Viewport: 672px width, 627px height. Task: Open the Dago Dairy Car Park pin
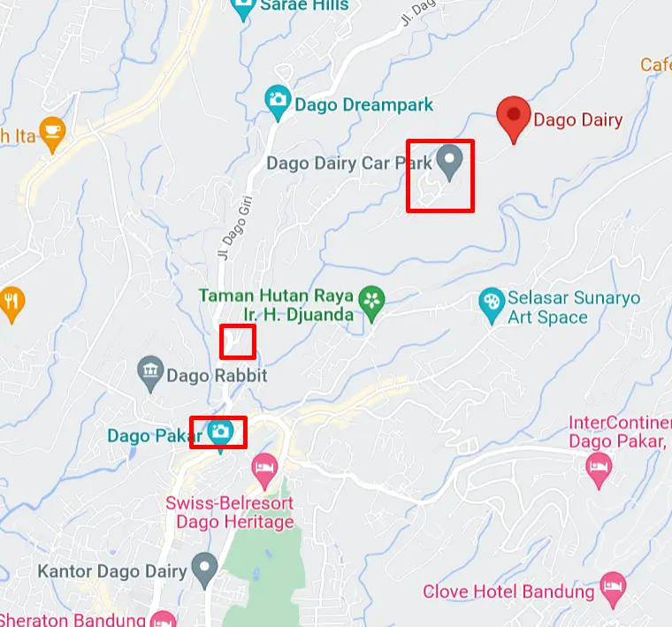click(449, 163)
